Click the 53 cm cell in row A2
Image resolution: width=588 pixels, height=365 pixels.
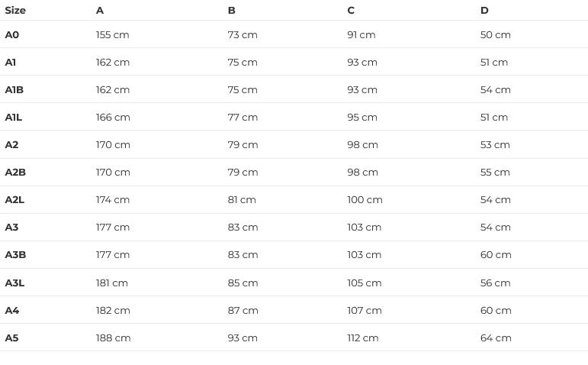click(x=495, y=145)
